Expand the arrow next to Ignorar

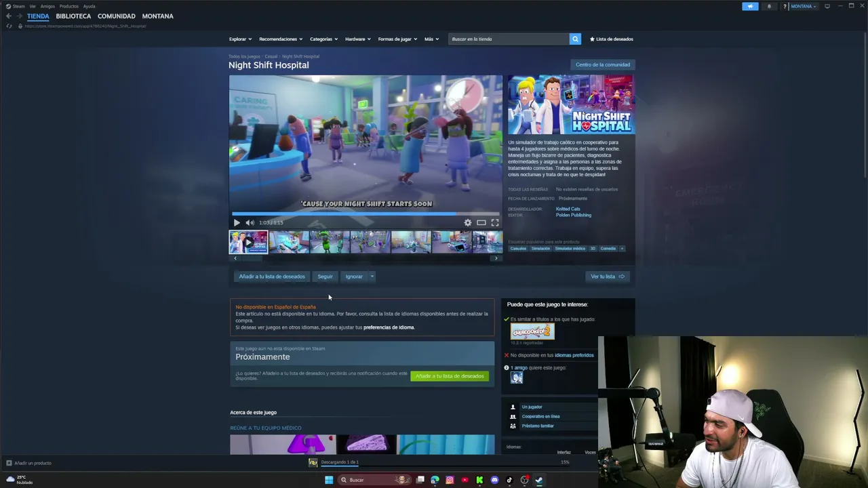[372, 277]
